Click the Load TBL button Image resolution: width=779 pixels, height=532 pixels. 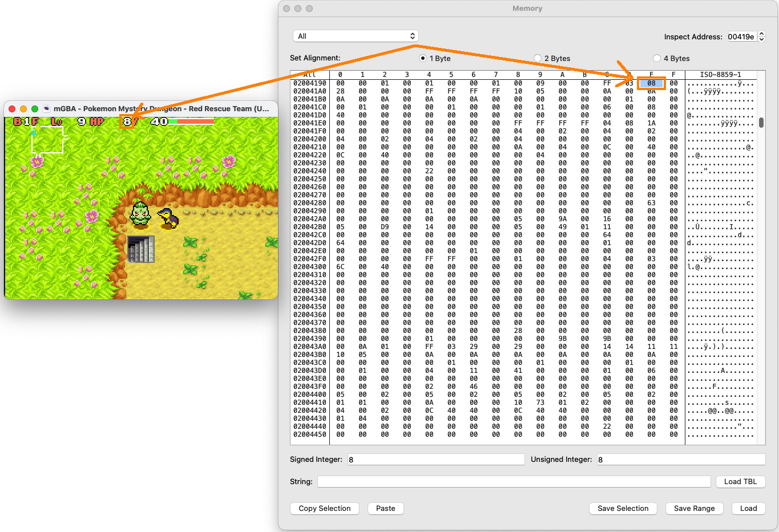pyautogui.click(x=740, y=481)
